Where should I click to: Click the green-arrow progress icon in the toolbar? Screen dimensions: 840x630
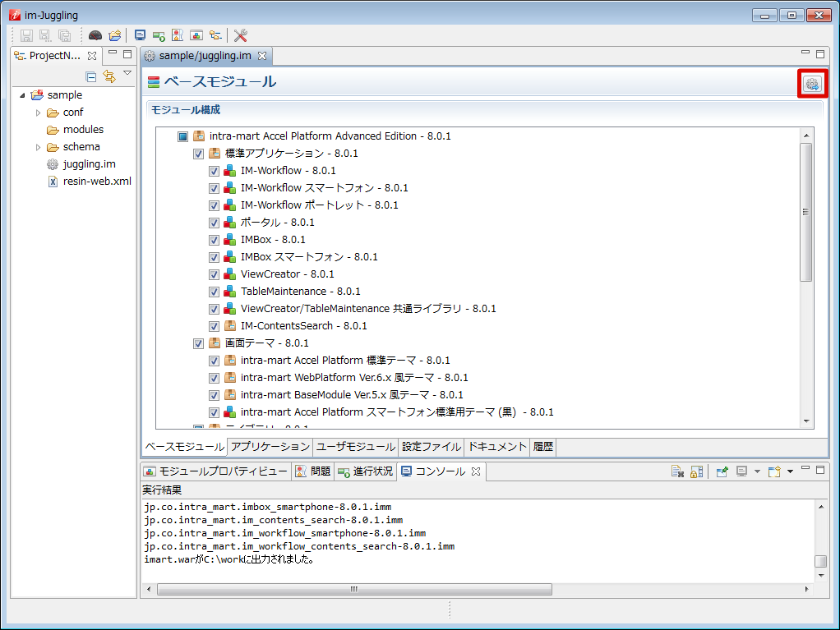pos(159,36)
